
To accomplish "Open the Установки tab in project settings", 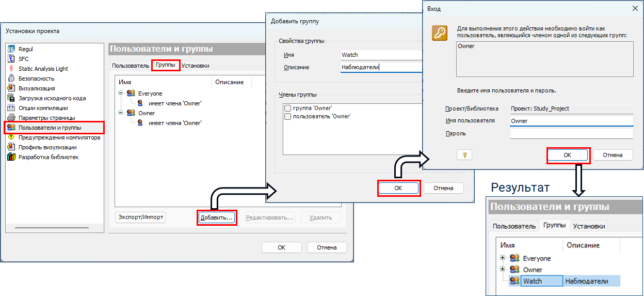I will (195, 66).
